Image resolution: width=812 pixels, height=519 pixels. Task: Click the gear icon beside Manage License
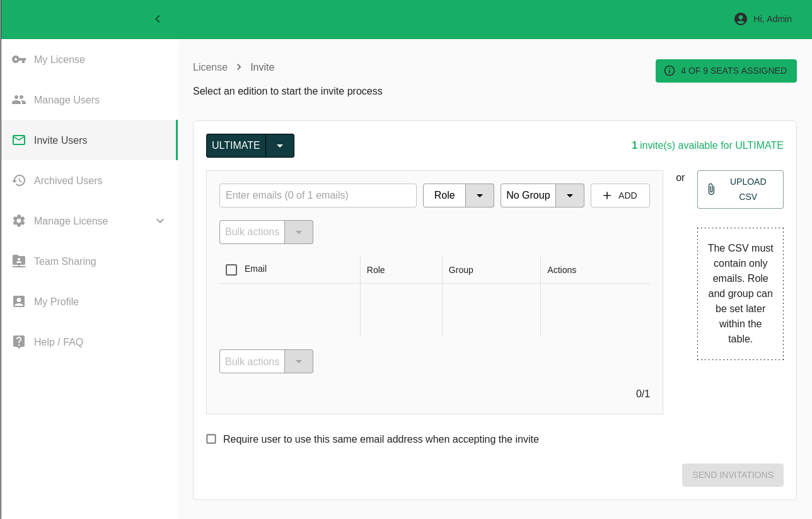tap(19, 221)
